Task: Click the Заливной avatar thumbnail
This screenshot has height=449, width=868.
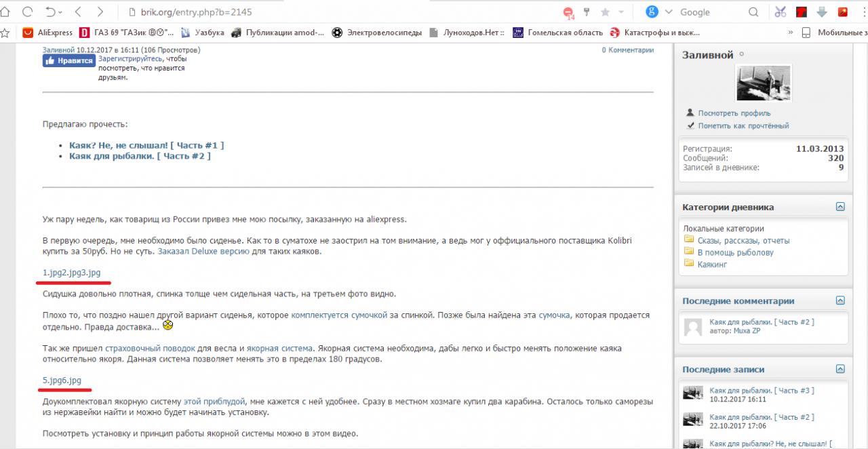Action: point(763,83)
